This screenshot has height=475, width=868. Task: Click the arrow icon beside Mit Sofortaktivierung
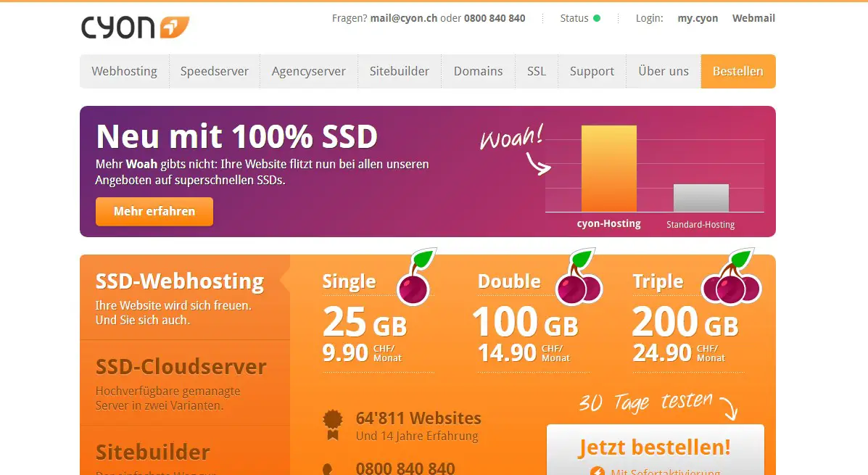(598, 471)
